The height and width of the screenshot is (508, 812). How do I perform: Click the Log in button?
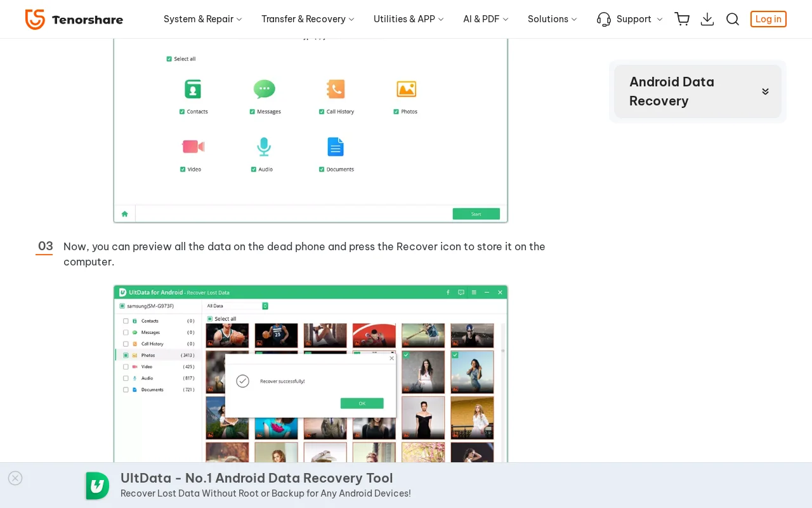click(x=768, y=19)
